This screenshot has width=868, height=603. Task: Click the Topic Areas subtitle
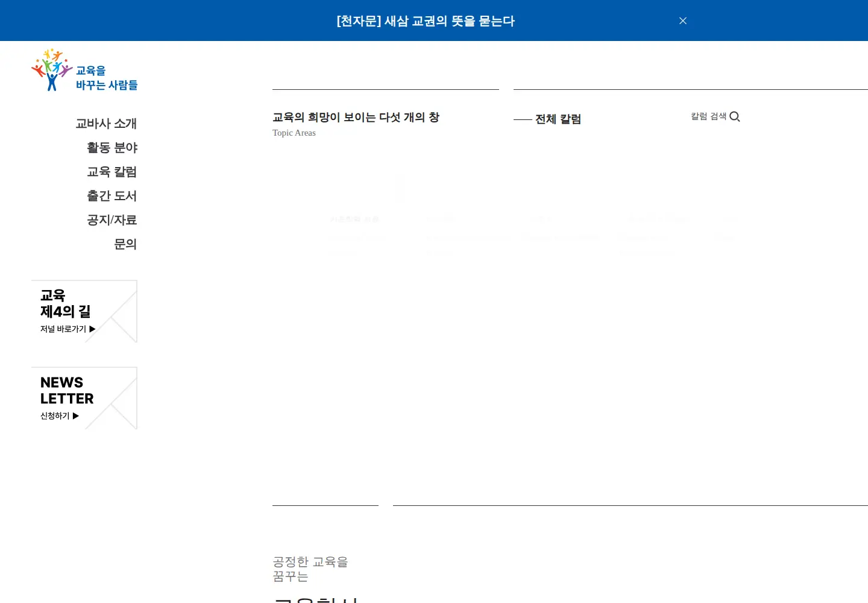point(294,133)
